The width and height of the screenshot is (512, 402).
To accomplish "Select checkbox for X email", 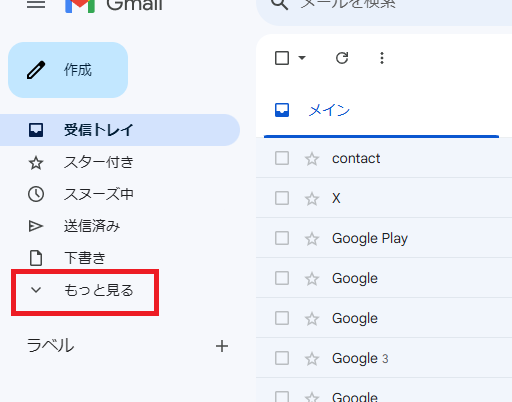I will tap(282, 198).
